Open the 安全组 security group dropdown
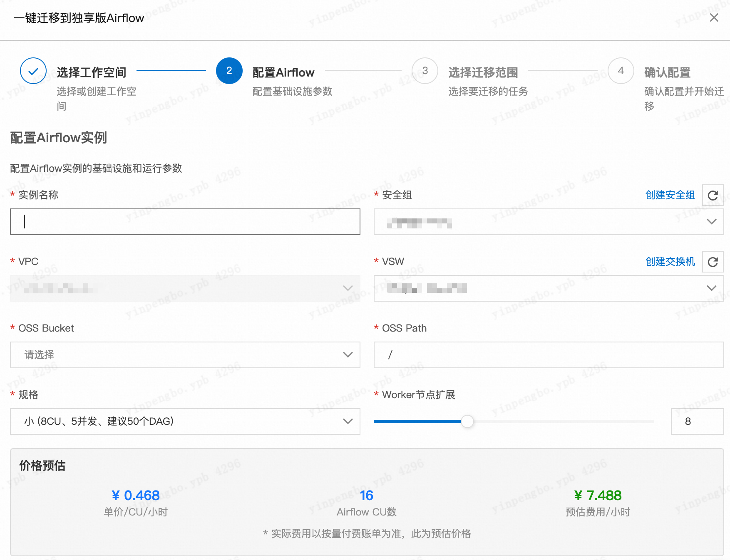The height and width of the screenshot is (560, 730). (549, 222)
